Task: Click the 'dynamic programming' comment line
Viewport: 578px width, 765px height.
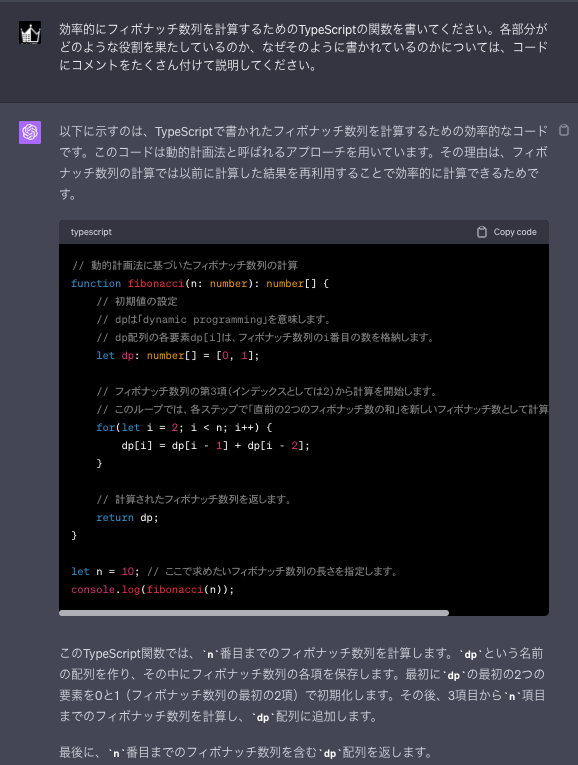Action: pos(214,320)
